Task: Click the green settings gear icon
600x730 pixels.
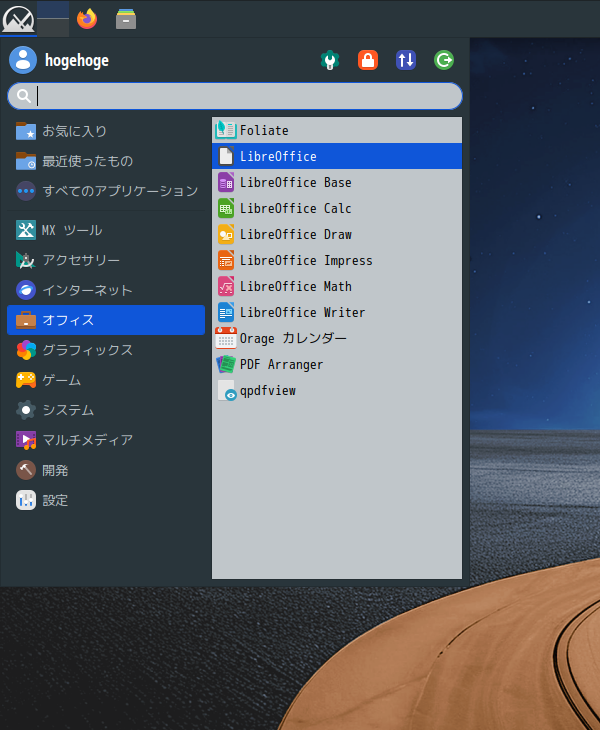Action: pyautogui.click(x=329, y=60)
